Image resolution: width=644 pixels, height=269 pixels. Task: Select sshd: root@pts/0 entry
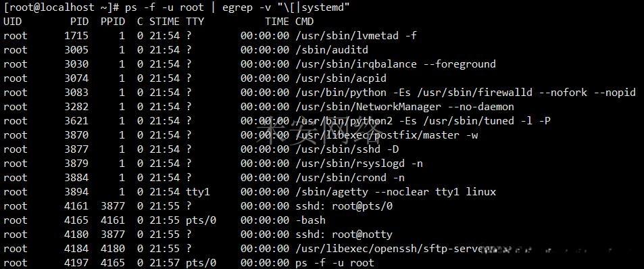(344, 206)
